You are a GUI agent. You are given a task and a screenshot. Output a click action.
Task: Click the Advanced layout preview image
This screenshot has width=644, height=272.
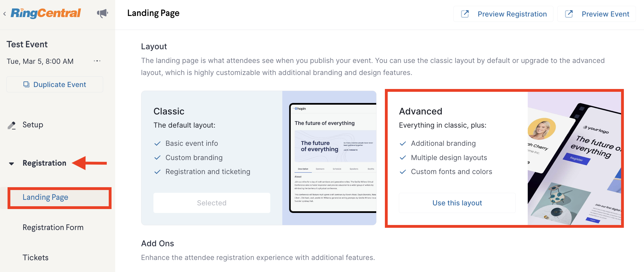point(574,158)
